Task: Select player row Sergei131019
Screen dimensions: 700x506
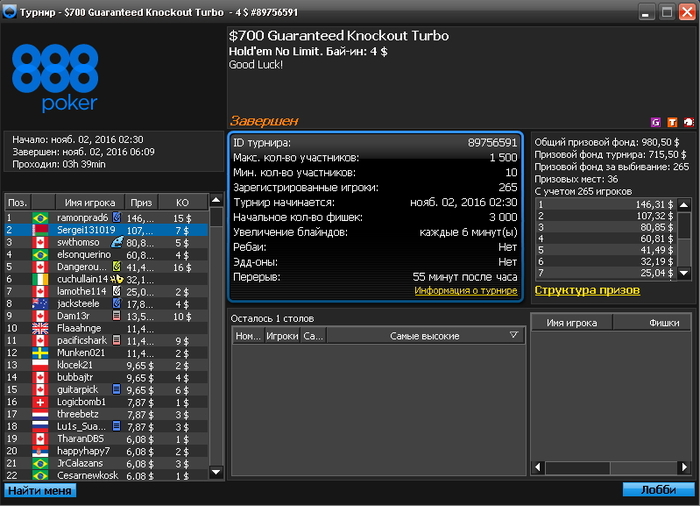Action: click(x=106, y=230)
